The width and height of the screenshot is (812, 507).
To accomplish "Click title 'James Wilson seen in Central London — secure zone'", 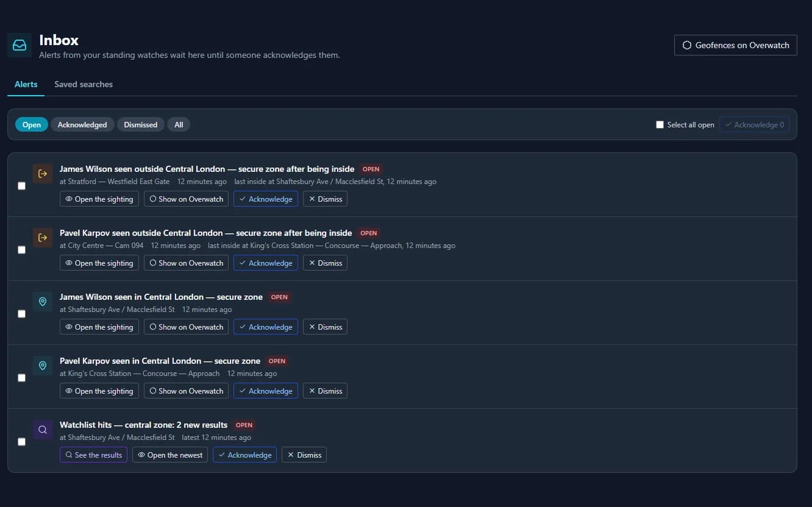I will 161,297.
